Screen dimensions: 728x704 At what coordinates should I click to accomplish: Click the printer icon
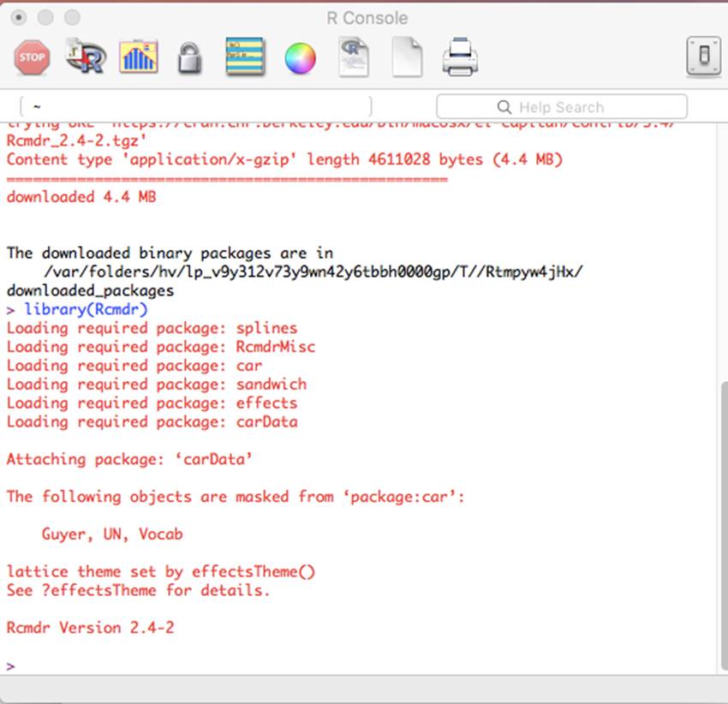coord(459,58)
